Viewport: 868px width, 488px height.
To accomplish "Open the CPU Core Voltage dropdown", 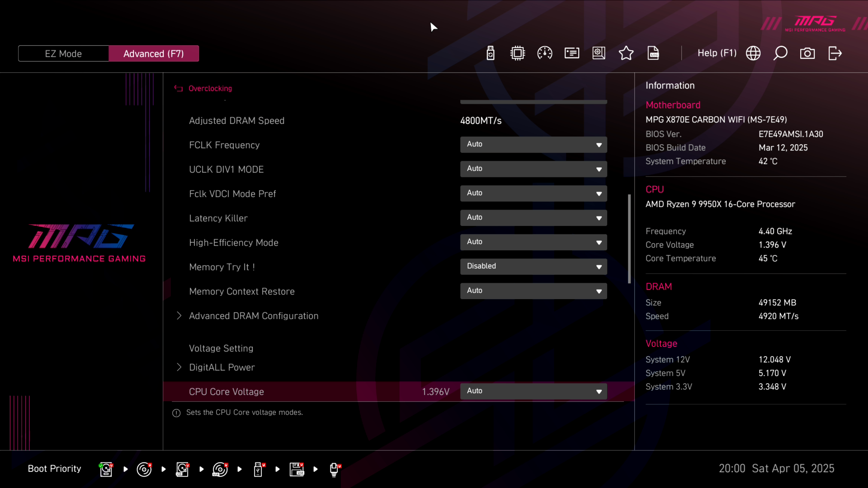I will 533,391.
